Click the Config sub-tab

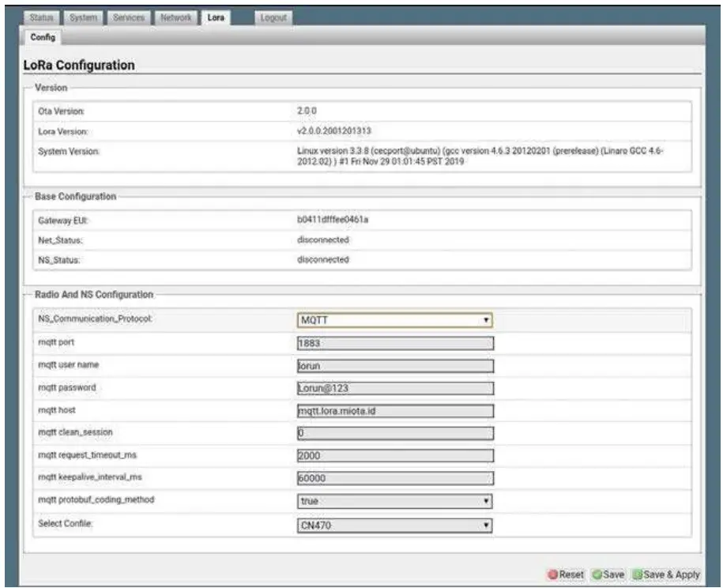43,36
